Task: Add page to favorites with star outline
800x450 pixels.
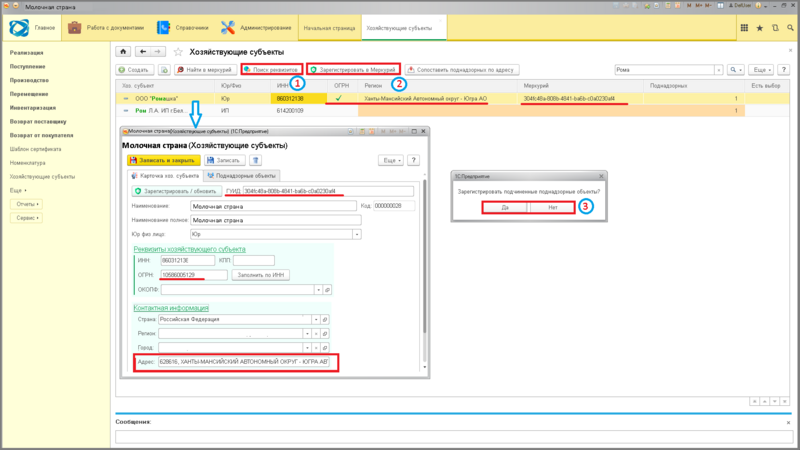Action: pos(178,52)
